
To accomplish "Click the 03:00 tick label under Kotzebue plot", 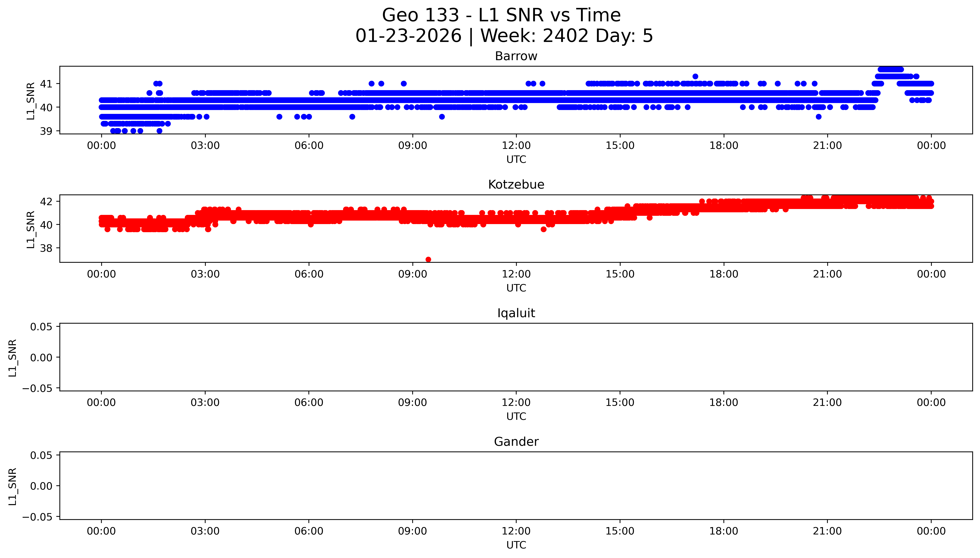I will (x=205, y=274).
